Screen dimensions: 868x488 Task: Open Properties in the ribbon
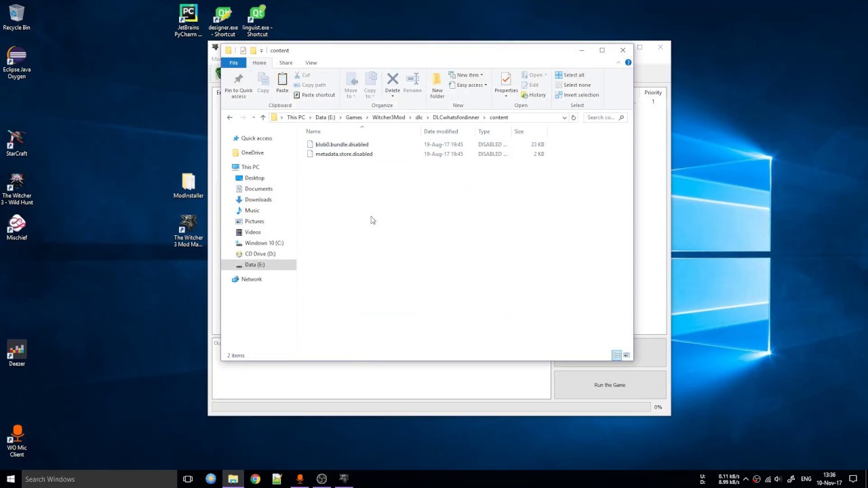pyautogui.click(x=506, y=85)
